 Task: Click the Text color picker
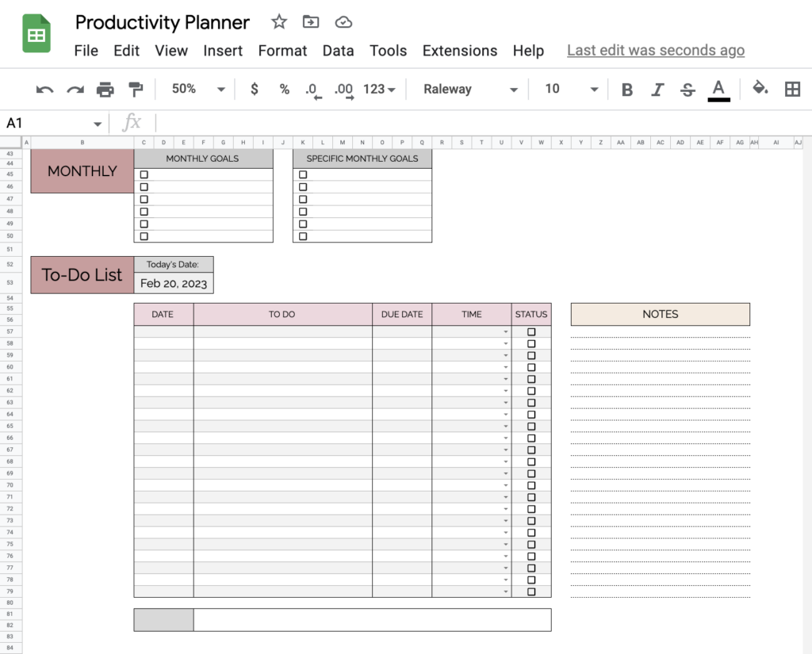click(718, 89)
